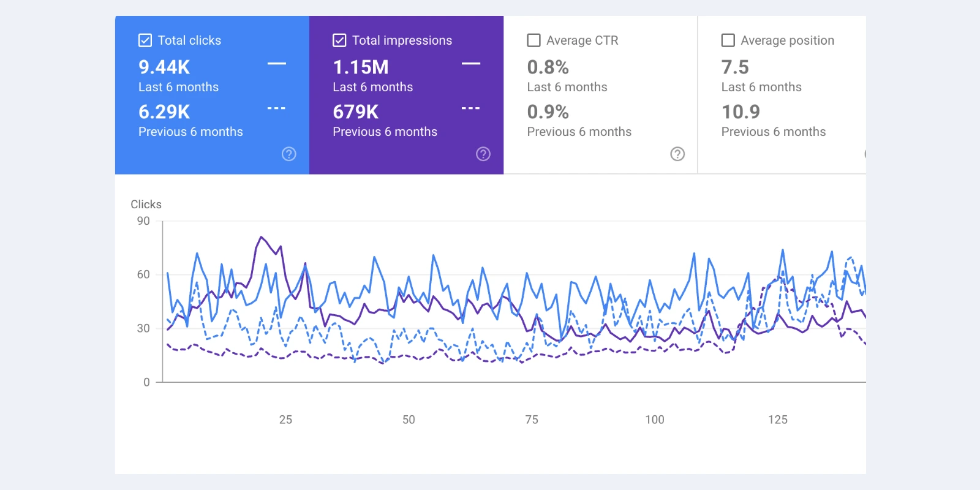Click the 100 x-axis label

(x=655, y=420)
